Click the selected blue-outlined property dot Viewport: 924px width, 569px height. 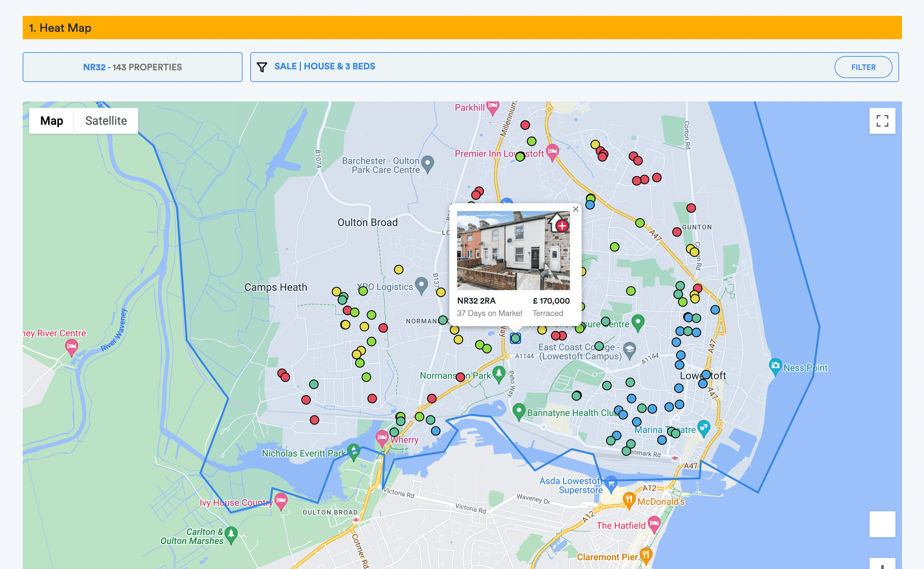tap(515, 338)
